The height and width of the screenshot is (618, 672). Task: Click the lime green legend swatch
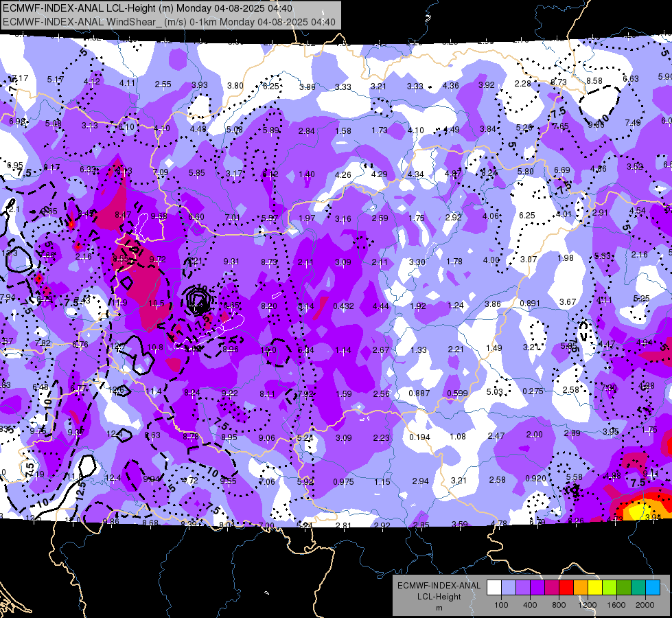click(610, 588)
